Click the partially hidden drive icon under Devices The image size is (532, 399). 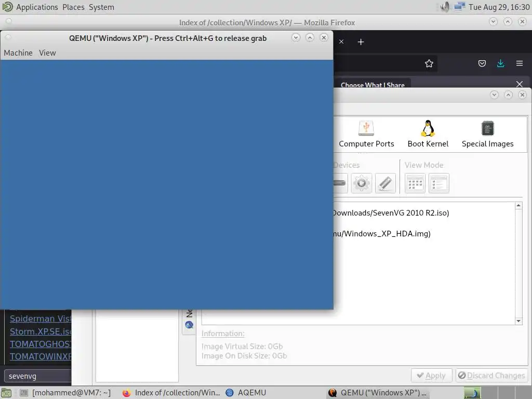click(x=340, y=183)
